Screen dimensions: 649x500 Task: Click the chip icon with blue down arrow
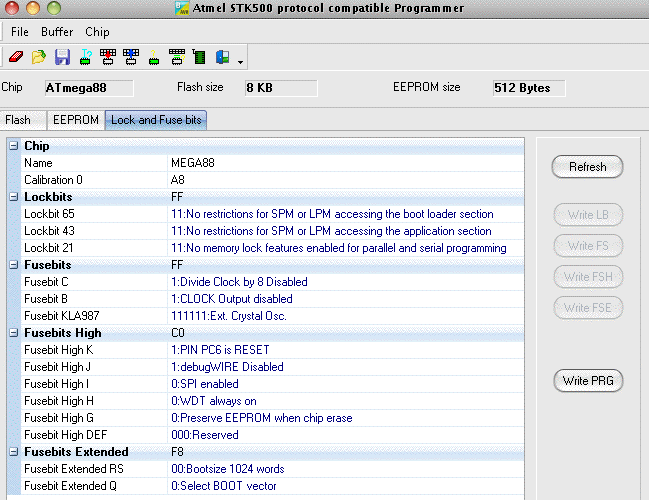point(131,57)
